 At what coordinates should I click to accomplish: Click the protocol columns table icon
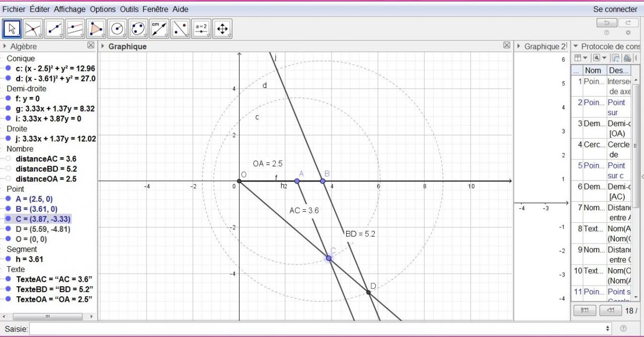578,58
